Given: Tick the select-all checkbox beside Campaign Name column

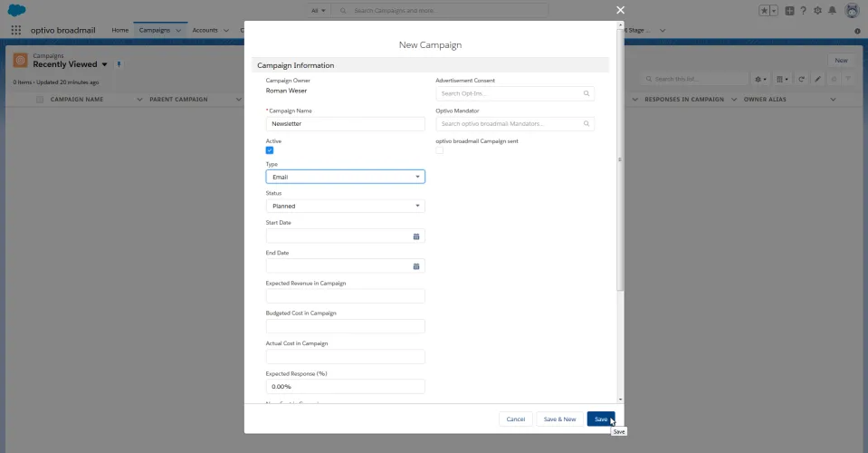Looking at the screenshot, I should pyautogui.click(x=39, y=100).
